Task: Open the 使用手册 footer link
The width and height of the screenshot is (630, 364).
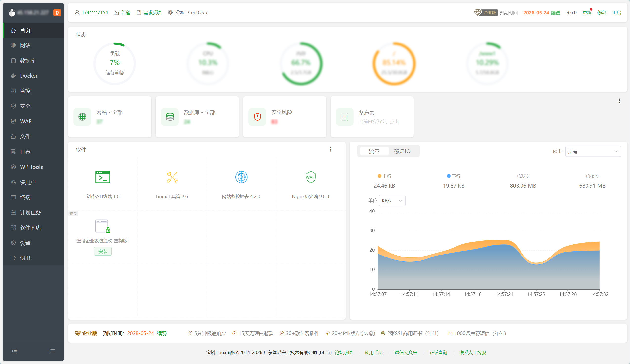Action: [x=373, y=352]
